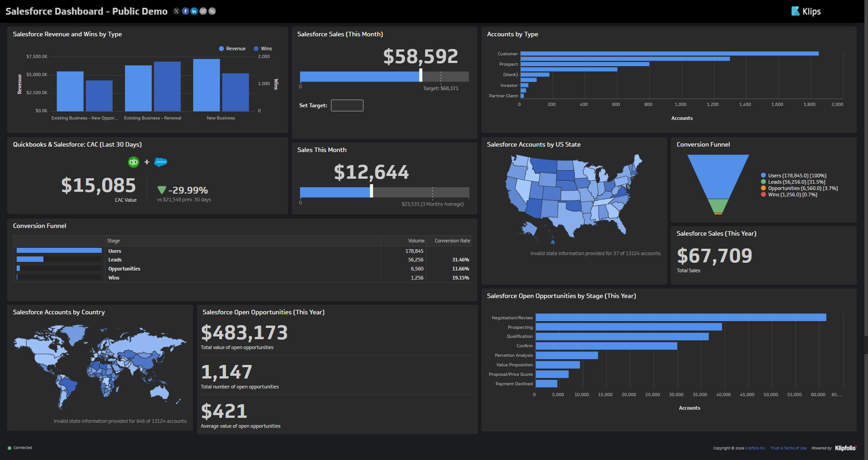This screenshot has width=868, height=460.
Task: Open Trust & Terms of Use link
Action: [x=789, y=448]
